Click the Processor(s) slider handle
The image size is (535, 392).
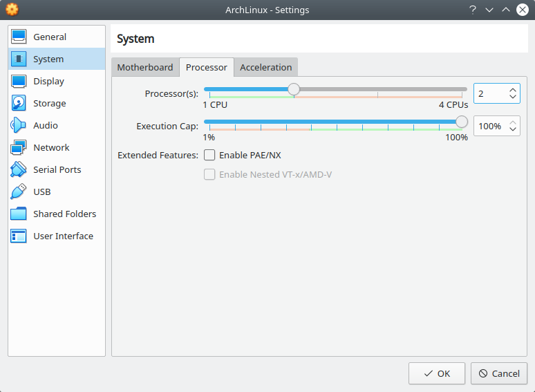click(x=294, y=89)
